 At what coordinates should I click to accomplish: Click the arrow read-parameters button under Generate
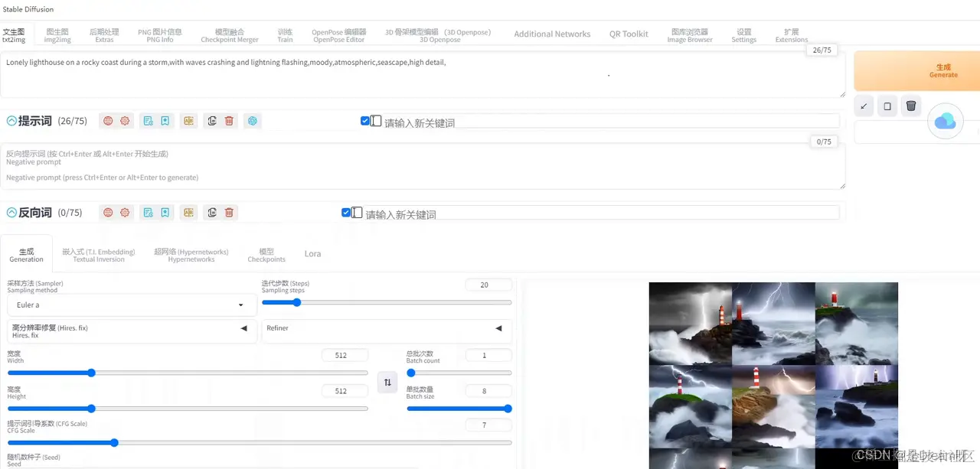pyautogui.click(x=864, y=106)
